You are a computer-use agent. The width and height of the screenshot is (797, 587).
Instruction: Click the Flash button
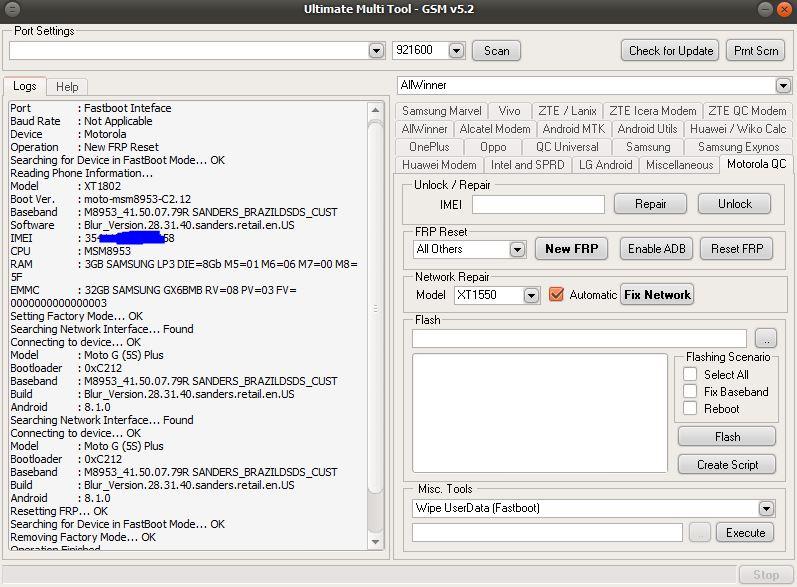tap(727, 437)
